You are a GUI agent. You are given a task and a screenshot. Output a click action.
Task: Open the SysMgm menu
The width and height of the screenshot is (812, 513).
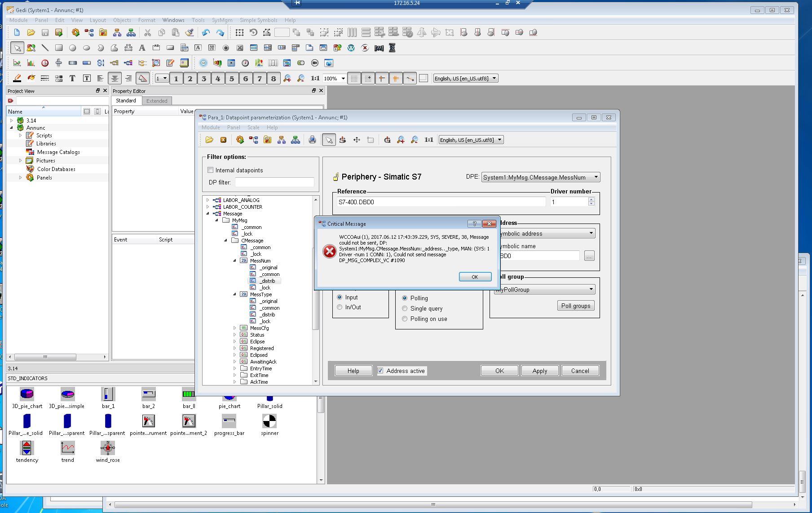point(222,20)
